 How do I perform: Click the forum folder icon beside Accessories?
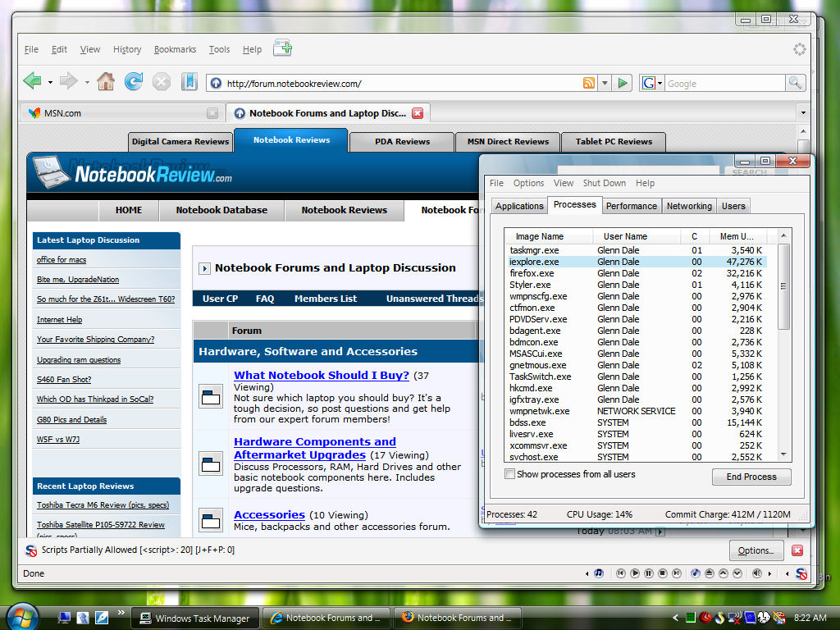[x=211, y=520]
